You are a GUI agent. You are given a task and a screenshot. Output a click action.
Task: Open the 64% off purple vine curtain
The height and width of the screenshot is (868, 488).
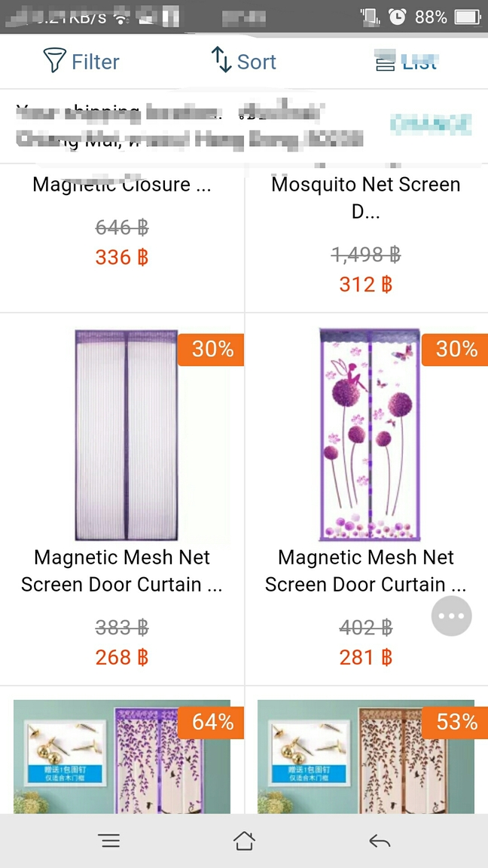coord(122,756)
